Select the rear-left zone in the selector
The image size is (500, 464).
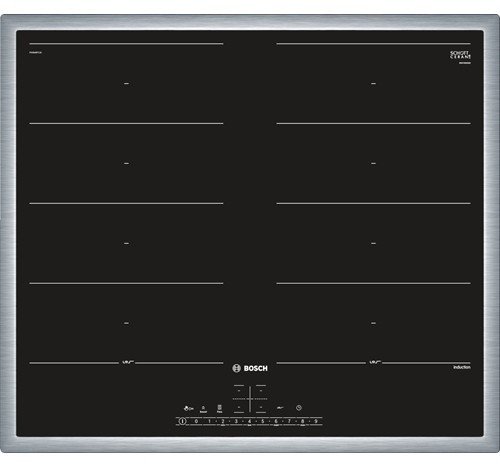point(239,390)
